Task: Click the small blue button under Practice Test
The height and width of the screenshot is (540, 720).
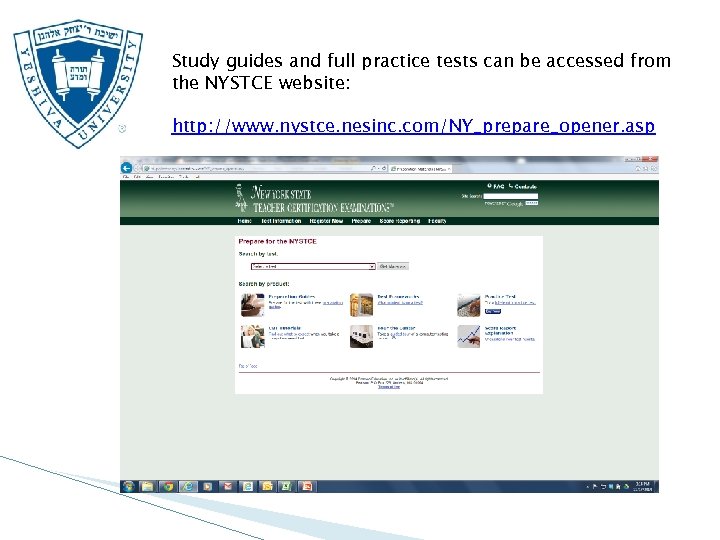Action: click(x=493, y=311)
